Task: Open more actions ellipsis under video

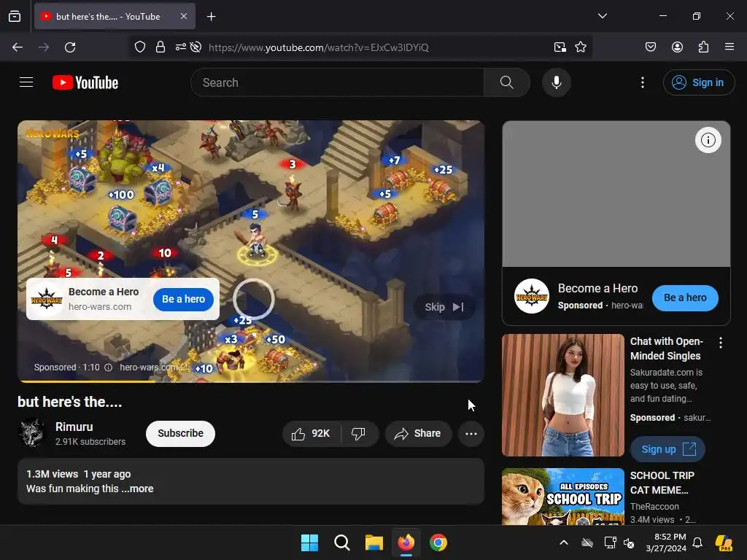Action: (471, 434)
